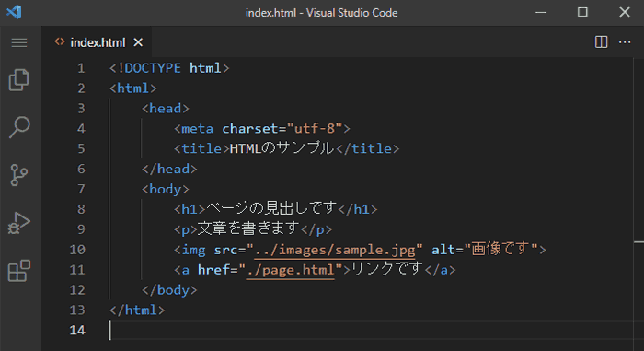644x351 pixels.
Task: Click line number 14 in gutter
Action: point(77,330)
